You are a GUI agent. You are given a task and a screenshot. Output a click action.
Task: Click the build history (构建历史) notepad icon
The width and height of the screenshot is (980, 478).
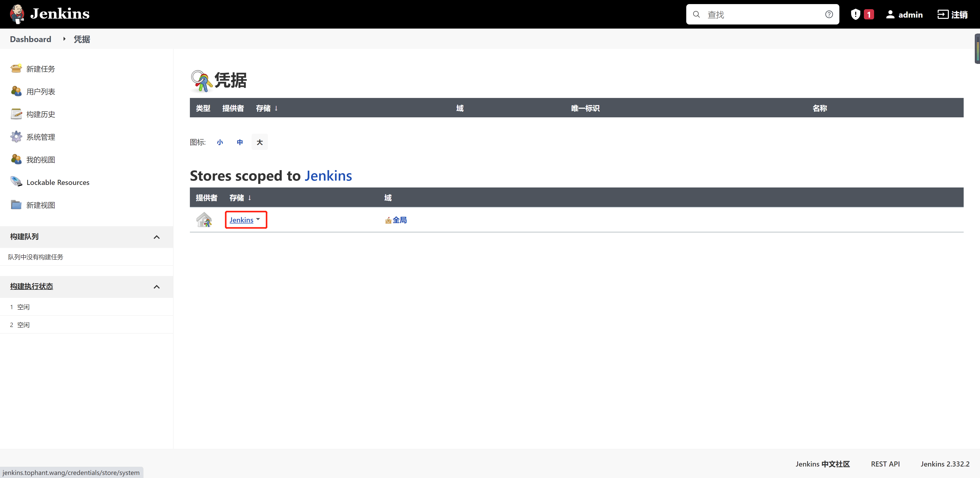(x=16, y=114)
